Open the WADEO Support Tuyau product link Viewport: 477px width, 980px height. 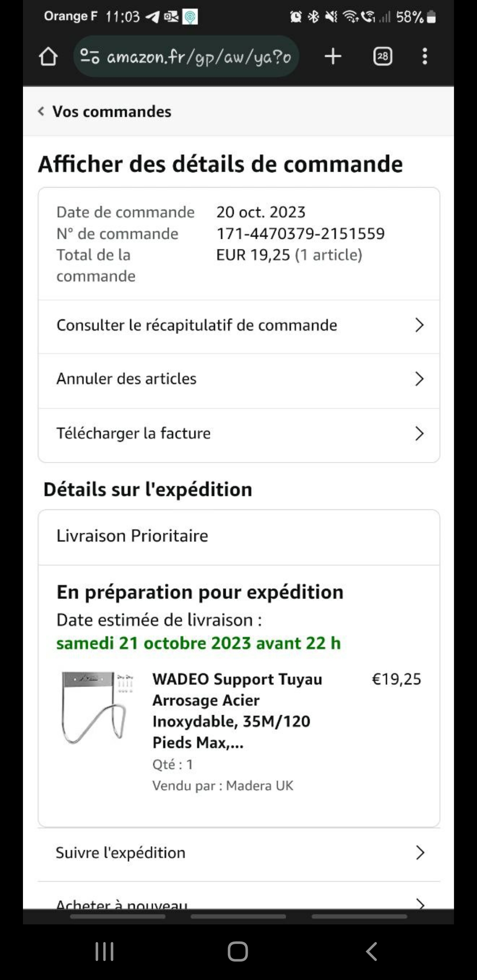[237, 711]
